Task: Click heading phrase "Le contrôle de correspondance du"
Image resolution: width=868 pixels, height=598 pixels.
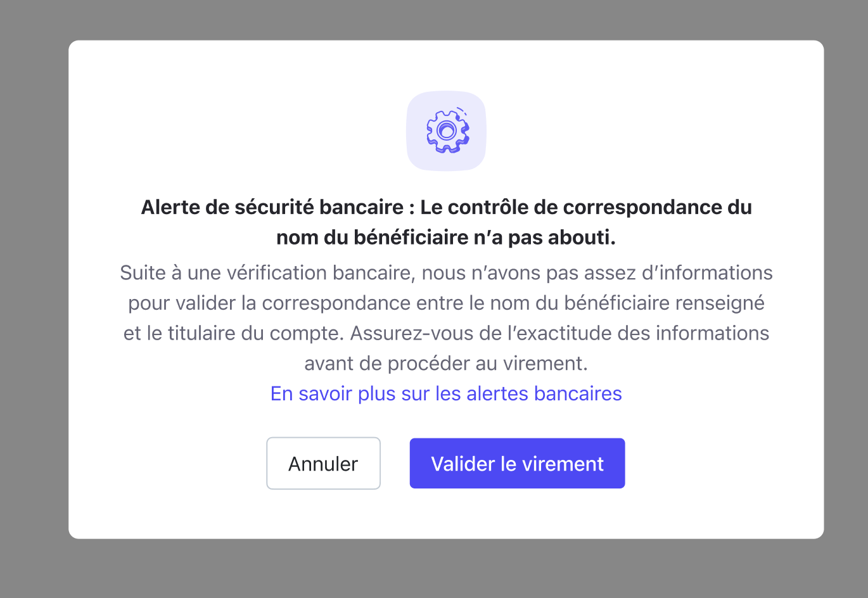Action: [586, 207]
